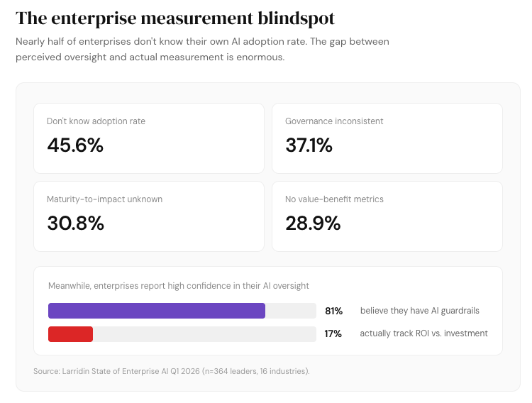Click the 81% value beside the purple bar

333,311
